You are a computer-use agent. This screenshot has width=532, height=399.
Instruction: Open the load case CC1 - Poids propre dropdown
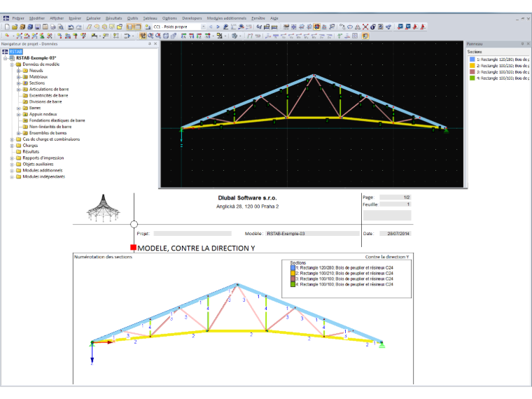click(203, 27)
